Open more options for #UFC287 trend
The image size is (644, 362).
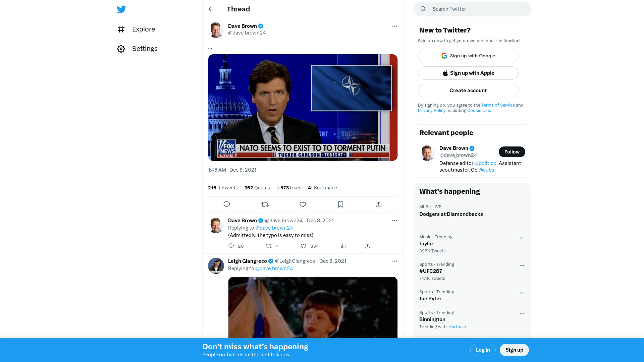[x=522, y=265]
